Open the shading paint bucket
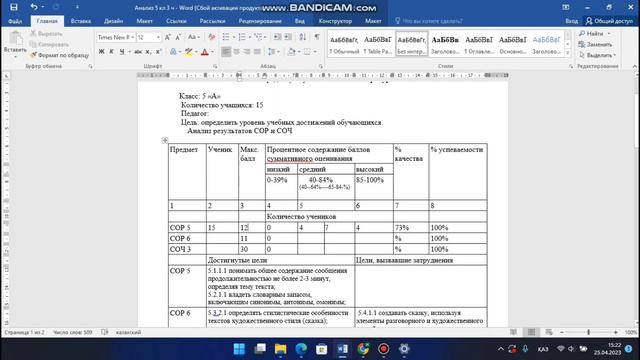 click(291, 52)
